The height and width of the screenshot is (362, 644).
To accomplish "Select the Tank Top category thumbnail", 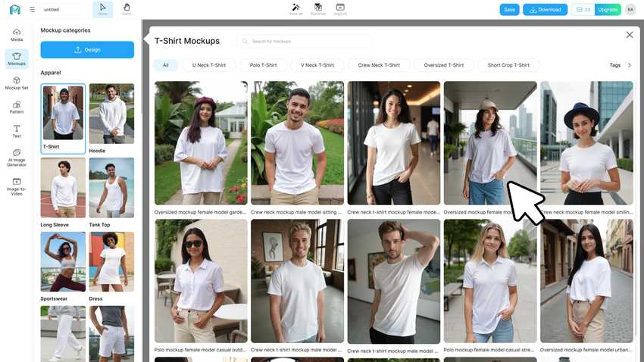I will click(x=111, y=192).
